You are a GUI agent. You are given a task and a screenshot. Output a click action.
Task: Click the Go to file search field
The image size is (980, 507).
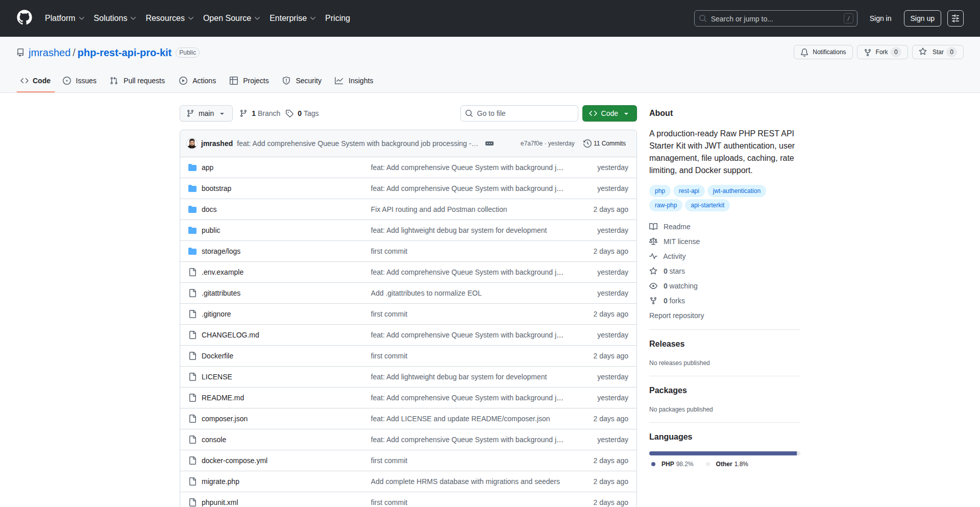tap(519, 113)
